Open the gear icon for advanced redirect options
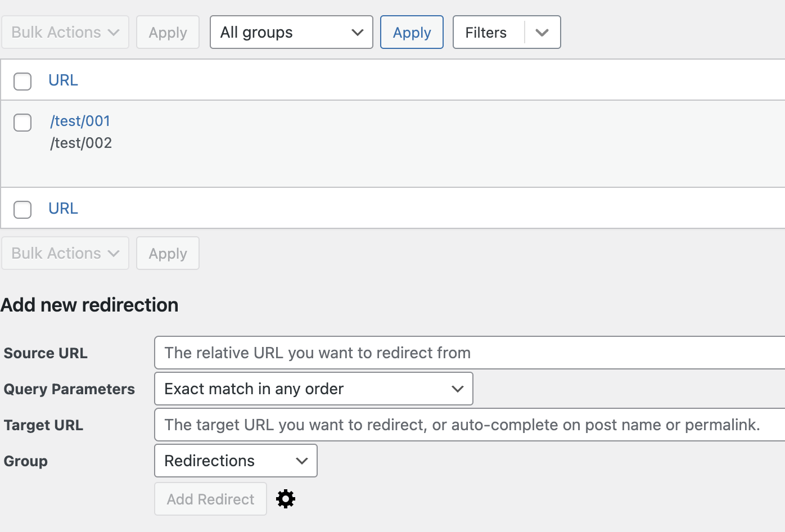785x532 pixels. click(286, 499)
